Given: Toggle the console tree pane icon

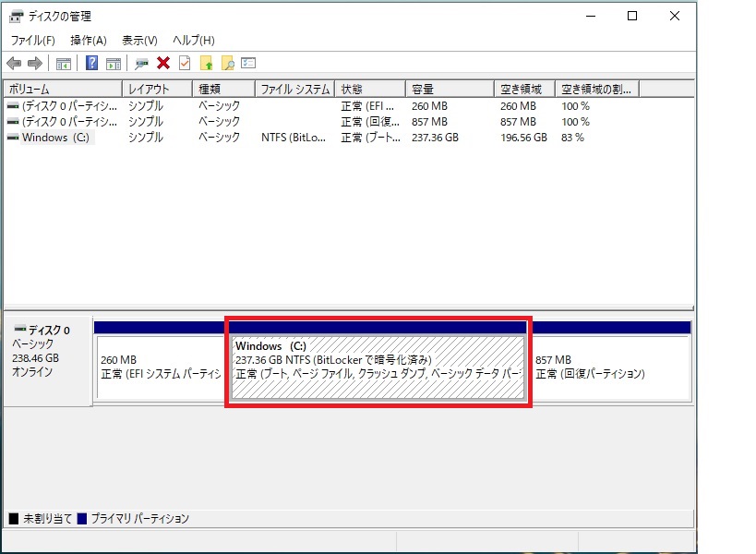Looking at the screenshot, I should (x=64, y=64).
